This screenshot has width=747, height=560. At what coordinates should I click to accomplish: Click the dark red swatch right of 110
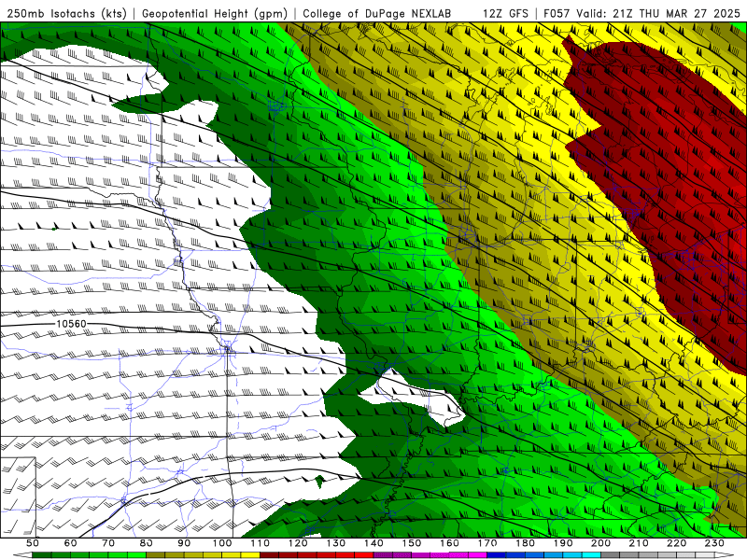tap(269, 555)
